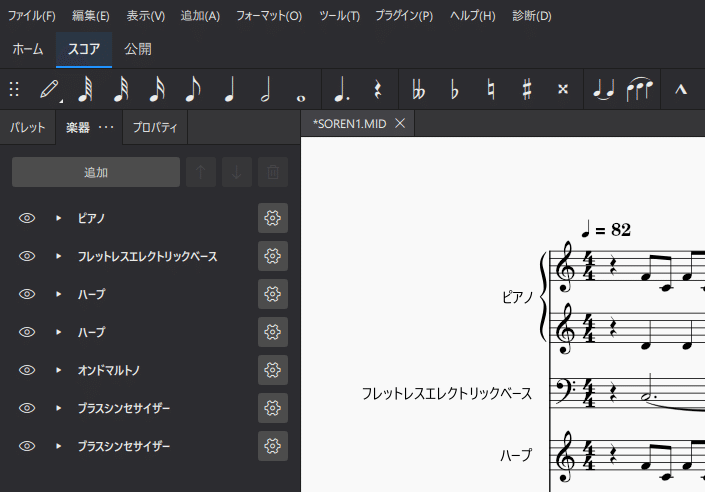705x492 pixels.
Task: Hide the ピアノ instrument with eye icon
Action: (27, 218)
